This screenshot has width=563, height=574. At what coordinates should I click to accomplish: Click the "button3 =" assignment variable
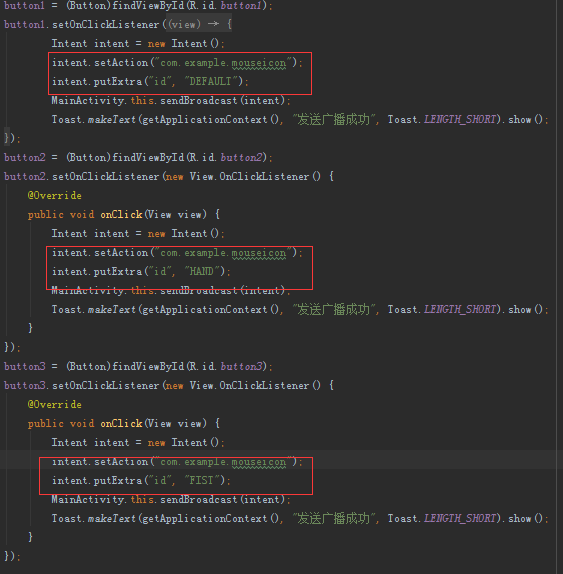[25, 366]
